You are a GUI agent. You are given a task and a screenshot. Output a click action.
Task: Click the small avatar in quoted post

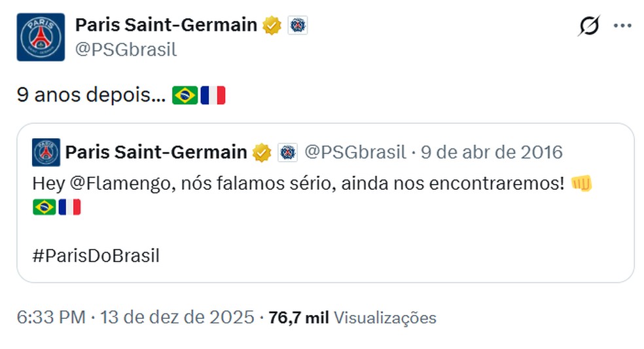coord(46,152)
